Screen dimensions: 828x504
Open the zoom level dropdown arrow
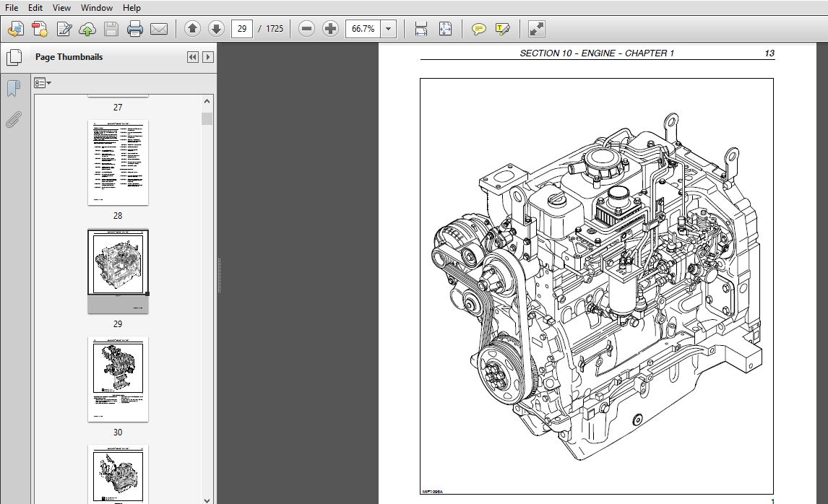(x=389, y=28)
